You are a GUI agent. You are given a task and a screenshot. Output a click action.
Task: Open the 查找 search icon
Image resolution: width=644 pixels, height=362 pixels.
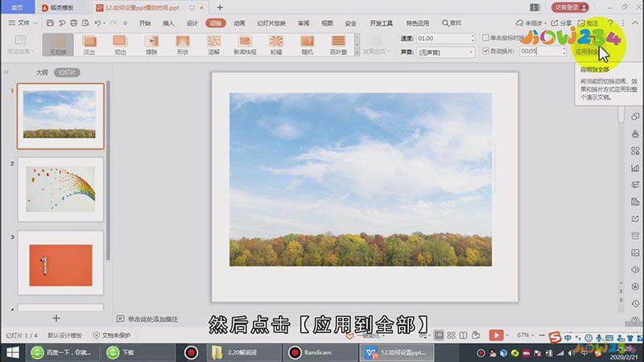(x=452, y=23)
